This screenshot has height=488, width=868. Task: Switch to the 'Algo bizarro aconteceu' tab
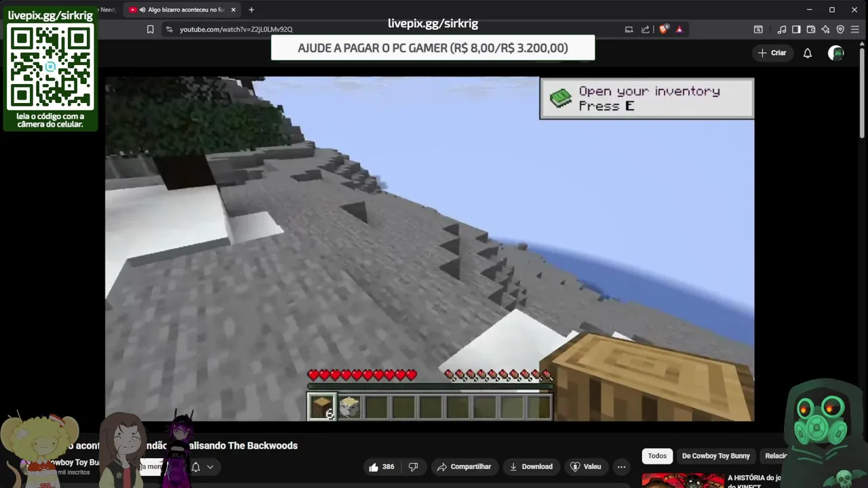coord(183,10)
